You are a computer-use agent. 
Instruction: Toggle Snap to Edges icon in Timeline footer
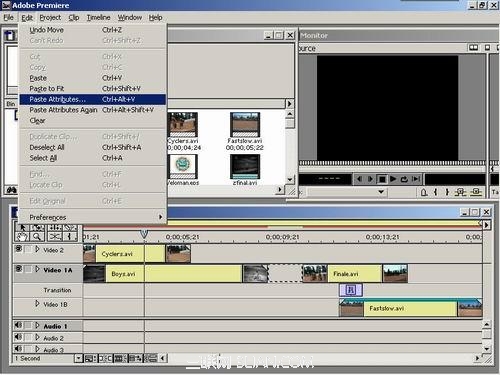tap(105, 359)
